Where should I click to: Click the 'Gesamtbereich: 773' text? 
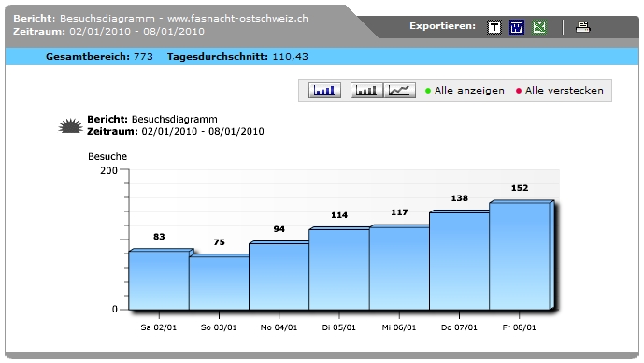[x=99, y=57]
